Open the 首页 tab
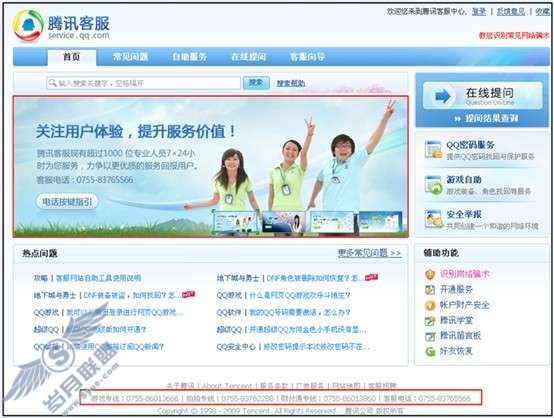 (x=71, y=57)
